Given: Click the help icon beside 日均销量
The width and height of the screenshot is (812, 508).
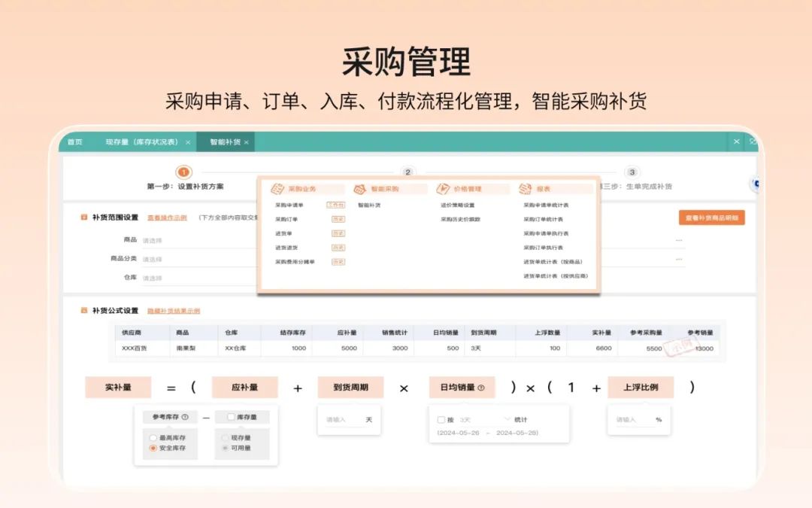Looking at the screenshot, I should pyautogui.click(x=483, y=387).
